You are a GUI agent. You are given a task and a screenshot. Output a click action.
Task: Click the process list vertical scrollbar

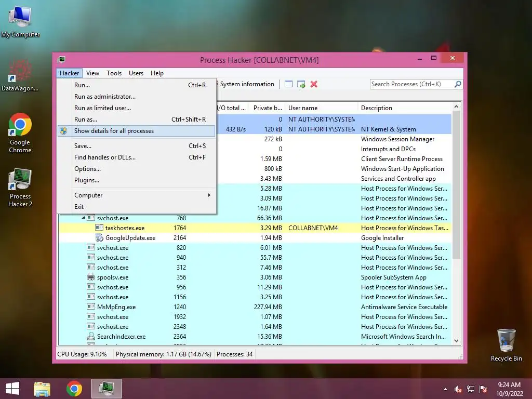coord(456,185)
